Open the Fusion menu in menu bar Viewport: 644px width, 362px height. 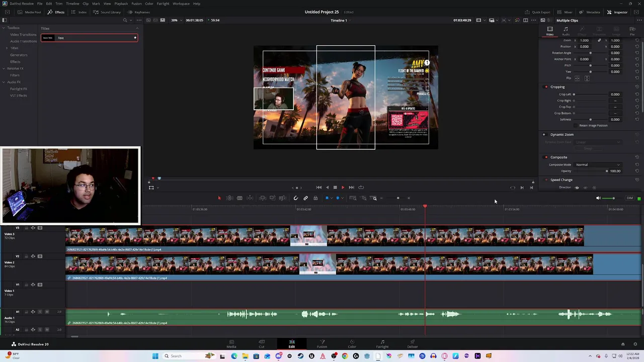coord(136,4)
